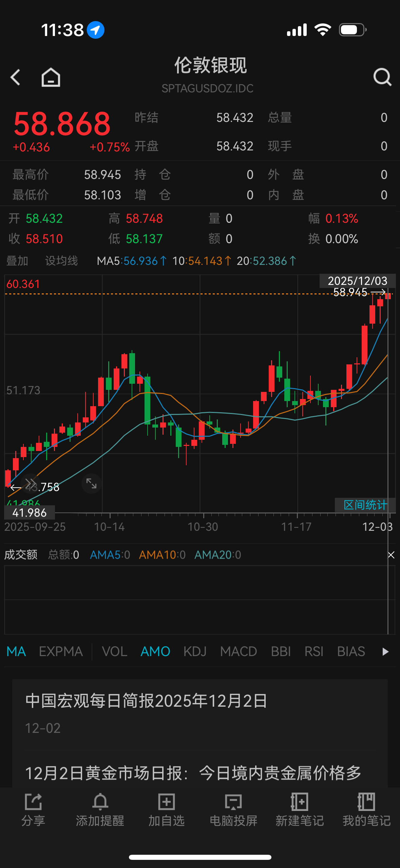Expand chart to fullscreen icon
The image size is (400, 868).
(x=91, y=483)
